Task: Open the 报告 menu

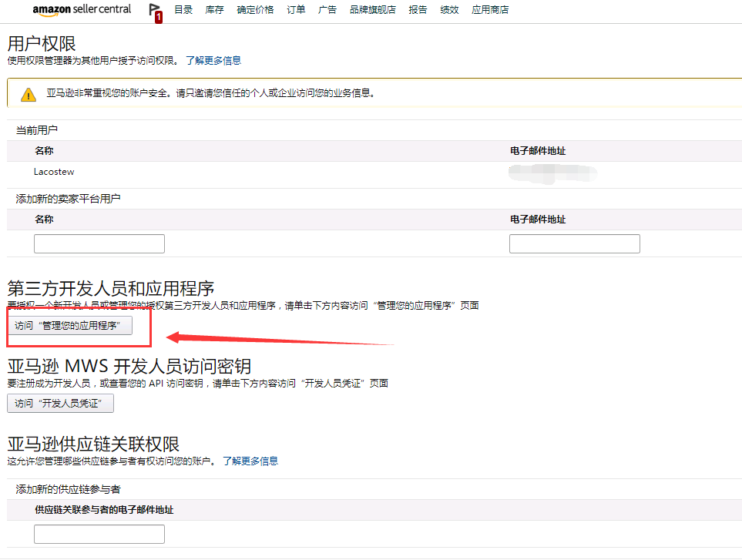Action: tap(418, 9)
